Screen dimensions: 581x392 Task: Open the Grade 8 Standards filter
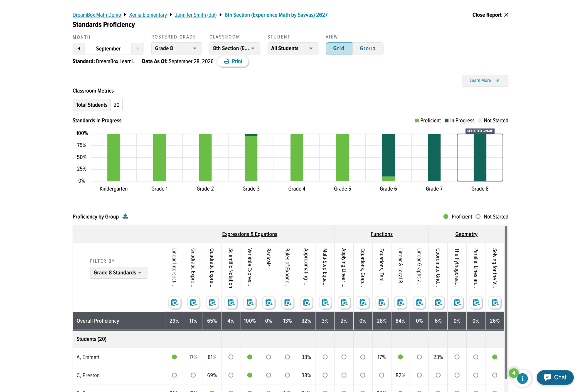tap(118, 273)
